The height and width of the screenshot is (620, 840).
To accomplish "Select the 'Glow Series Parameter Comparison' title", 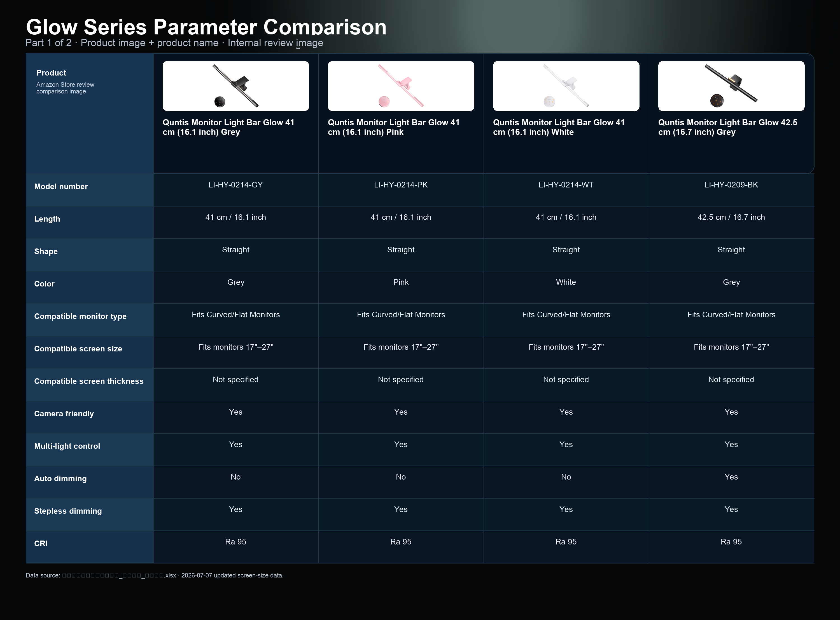I will (206, 27).
